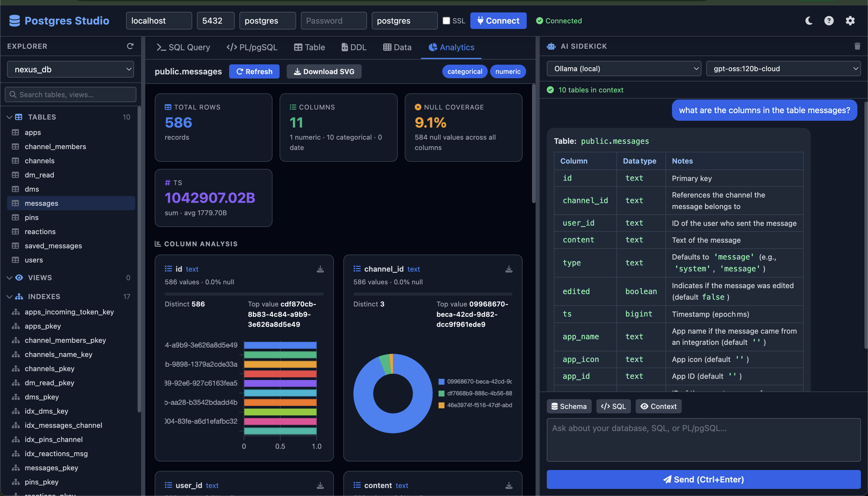Click the users table icon
Image resolution: width=868 pixels, height=496 pixels.
[x=15, y=260]
